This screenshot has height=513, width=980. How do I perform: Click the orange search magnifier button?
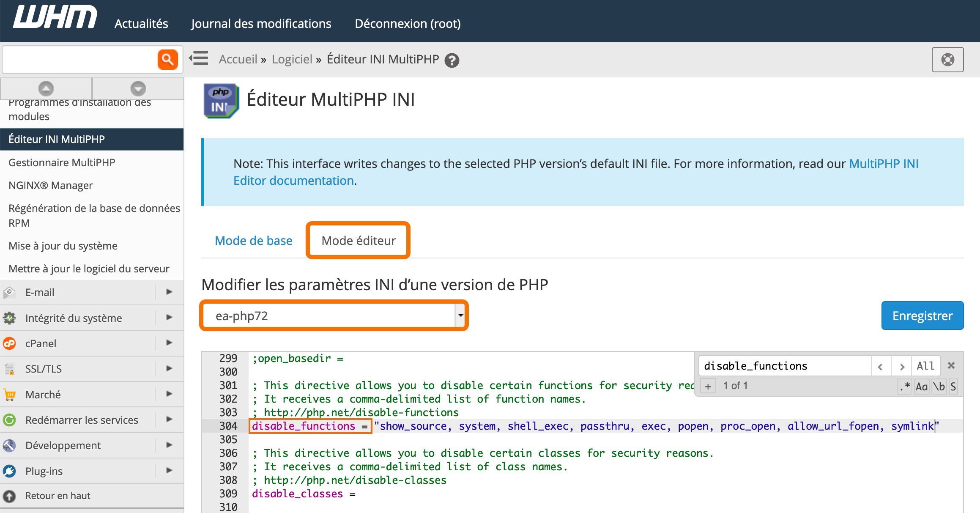click(x=167, y=60)
